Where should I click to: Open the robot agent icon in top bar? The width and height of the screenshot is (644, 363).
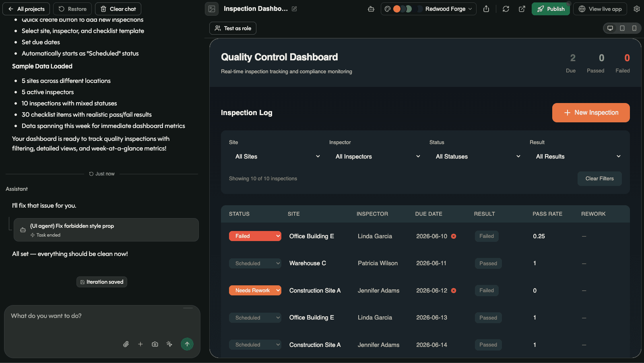371,9
